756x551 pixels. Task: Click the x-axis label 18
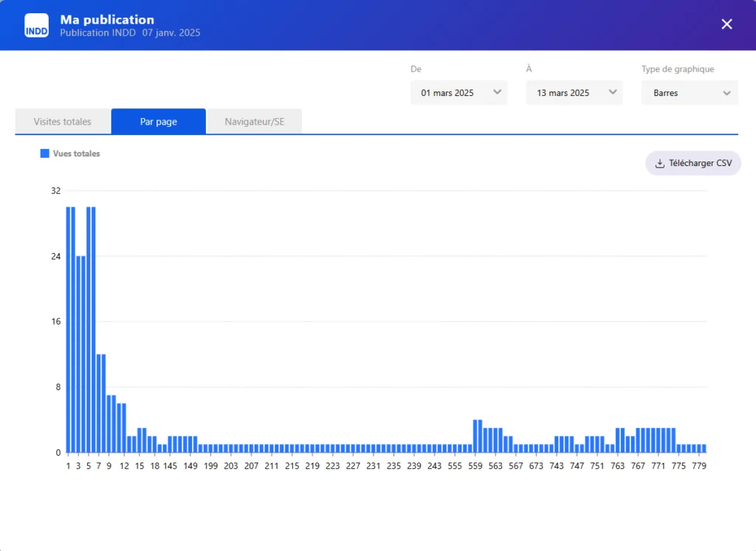click(x=155, y=465)
